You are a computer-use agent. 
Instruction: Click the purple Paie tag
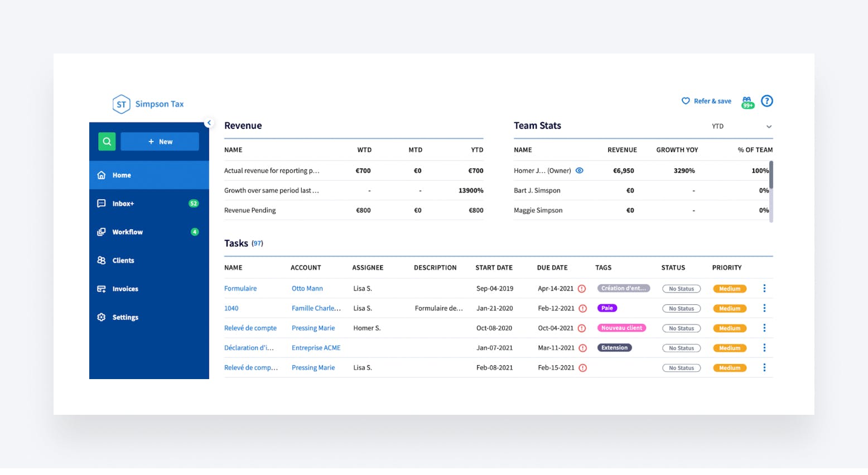607,308
